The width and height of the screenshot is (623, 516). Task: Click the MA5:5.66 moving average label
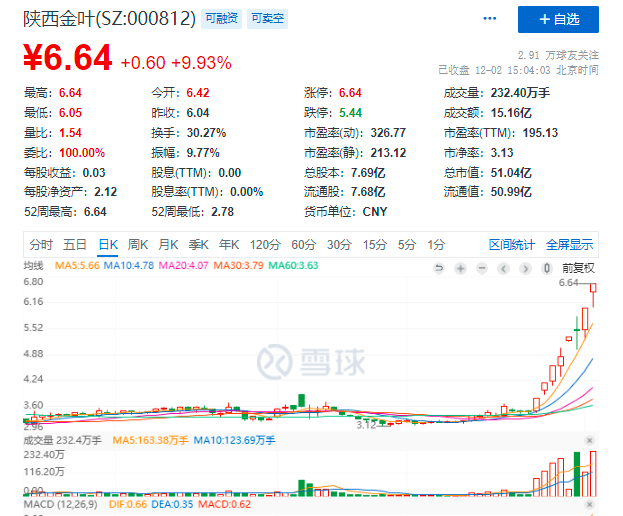tap(77, 265)
